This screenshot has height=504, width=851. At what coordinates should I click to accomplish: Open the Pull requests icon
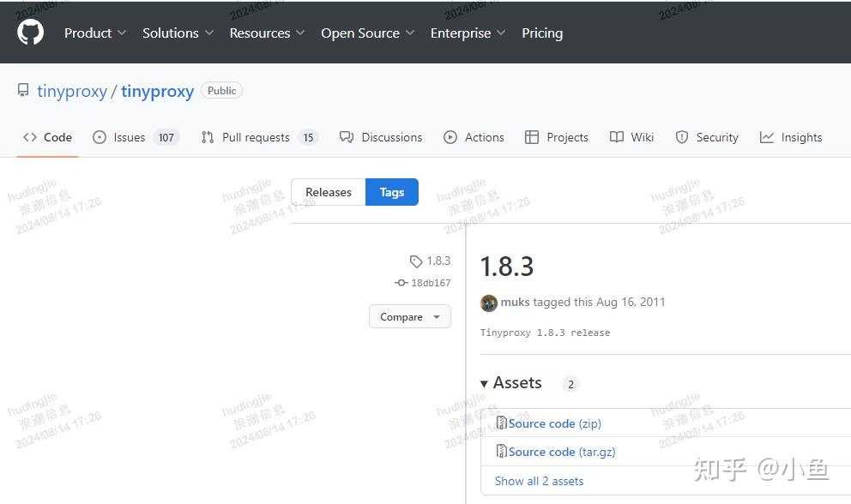[x=206, y=137]
